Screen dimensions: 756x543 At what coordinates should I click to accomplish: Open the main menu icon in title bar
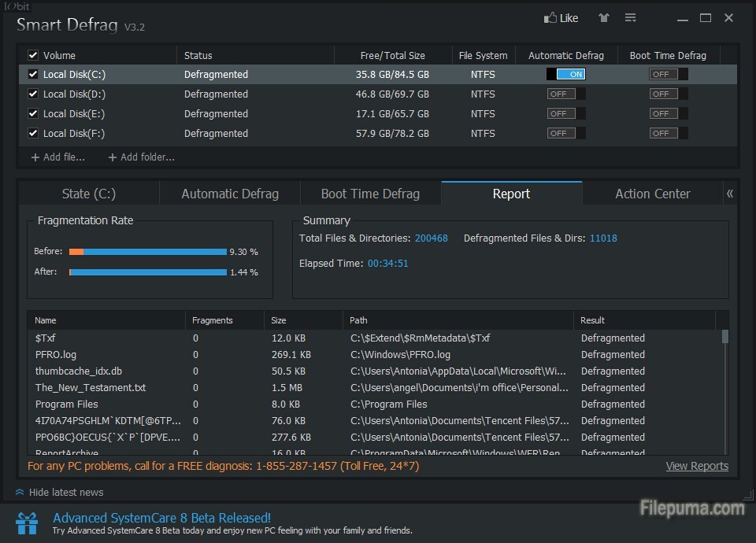click(630, 18)
